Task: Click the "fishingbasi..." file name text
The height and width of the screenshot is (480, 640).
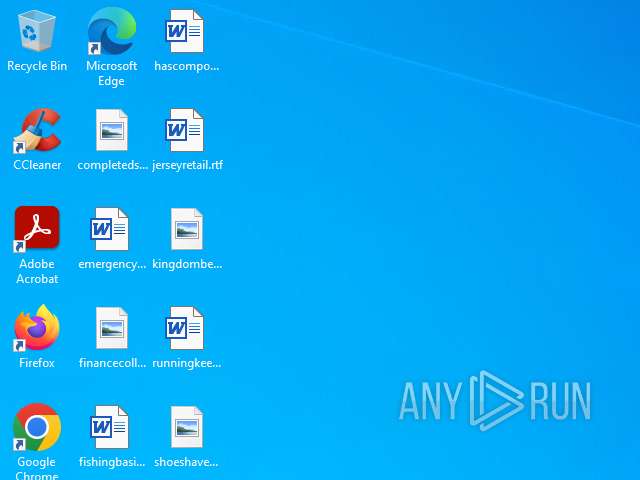Action: [112, 462]
